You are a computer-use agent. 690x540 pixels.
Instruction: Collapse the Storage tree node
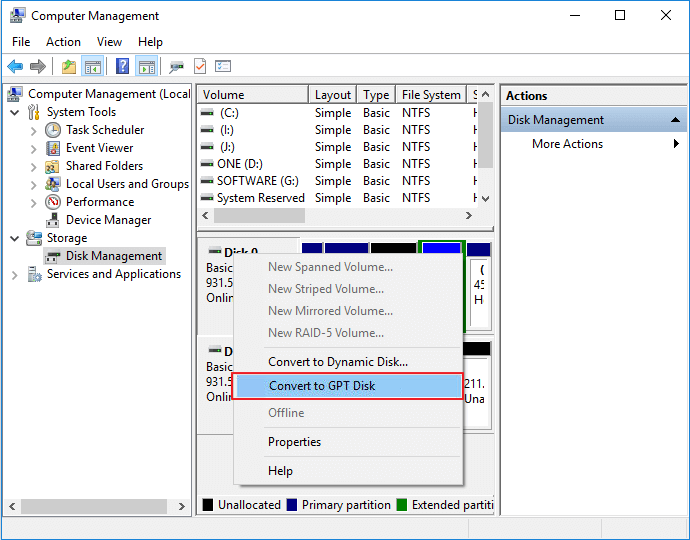(15, 238)
